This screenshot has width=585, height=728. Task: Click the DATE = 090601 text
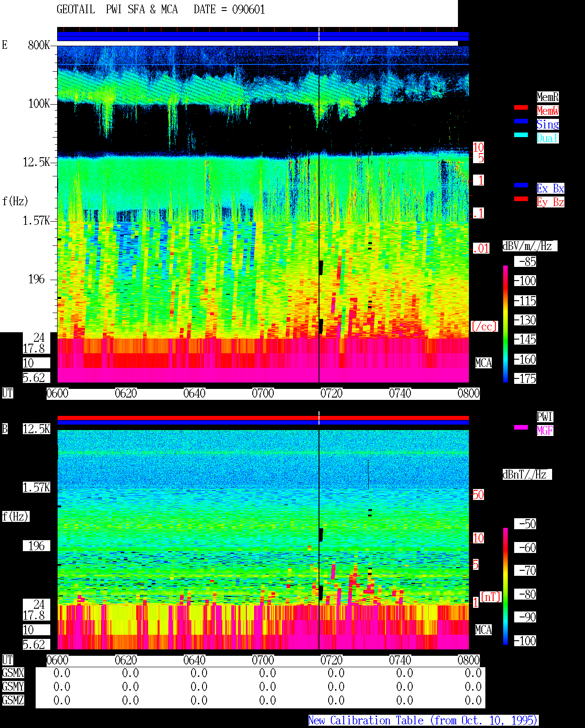tap(229, 10)
